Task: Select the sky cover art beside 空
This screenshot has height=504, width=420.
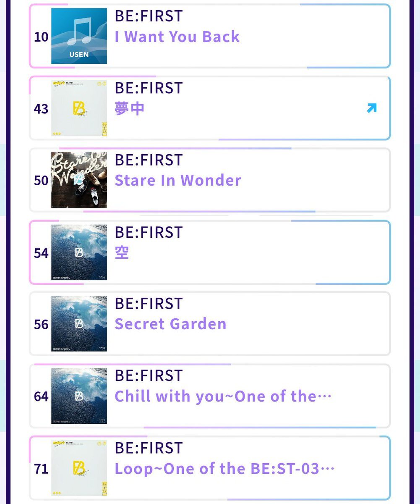Action: pos(79,252)
